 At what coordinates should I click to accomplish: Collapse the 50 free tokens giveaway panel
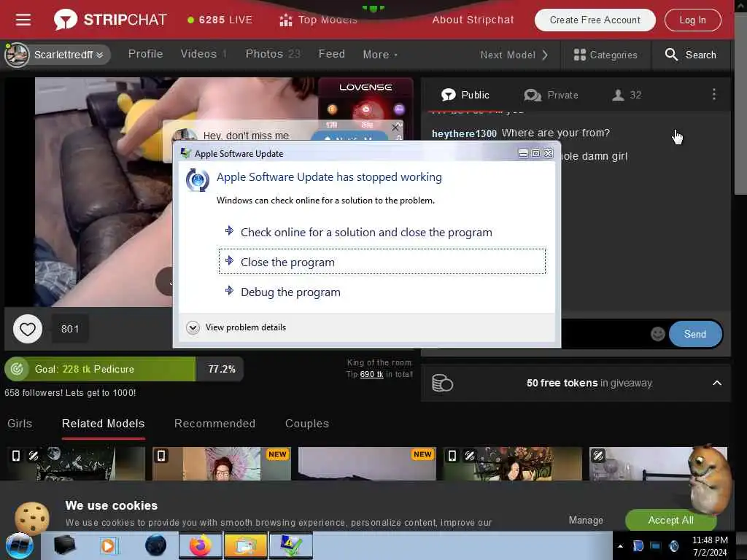pos(716,383)
